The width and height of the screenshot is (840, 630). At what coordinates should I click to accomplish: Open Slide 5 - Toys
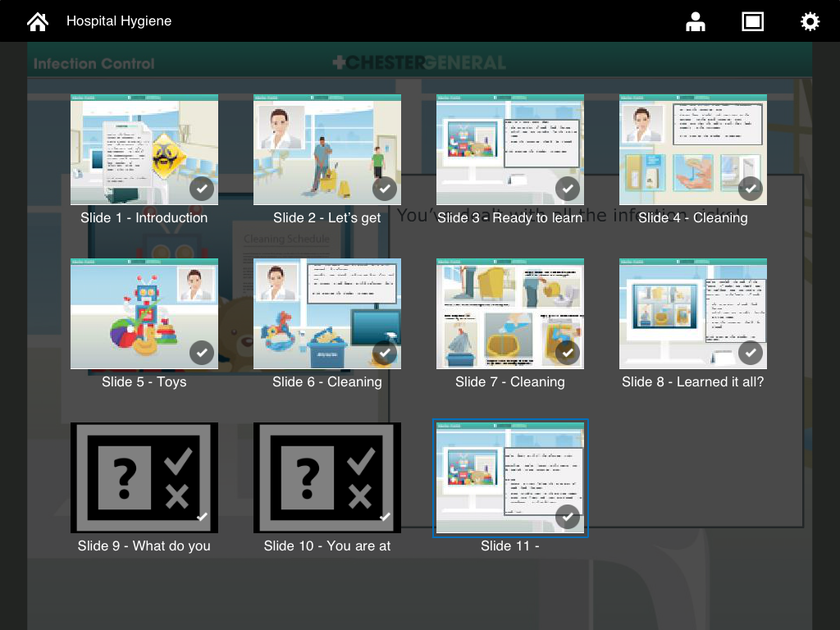(x=144, y=313)
